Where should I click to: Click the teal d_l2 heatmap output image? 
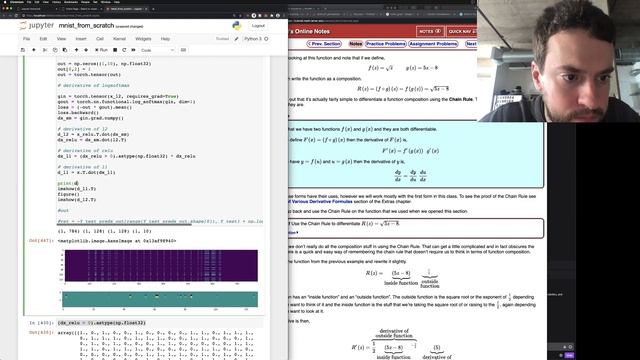(x=160, y=299)
